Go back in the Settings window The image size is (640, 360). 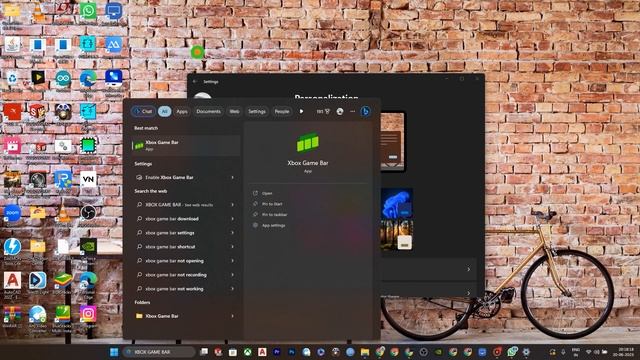(x=195, y=82)
